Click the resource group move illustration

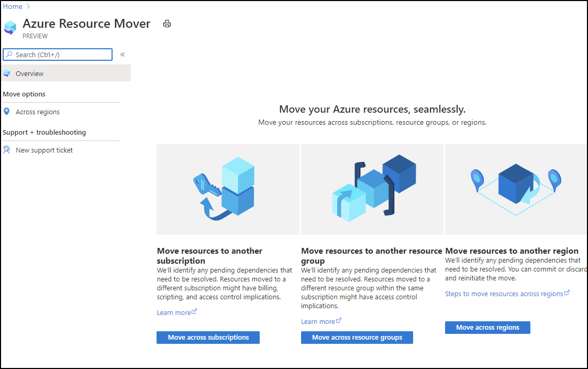point(372,189)
